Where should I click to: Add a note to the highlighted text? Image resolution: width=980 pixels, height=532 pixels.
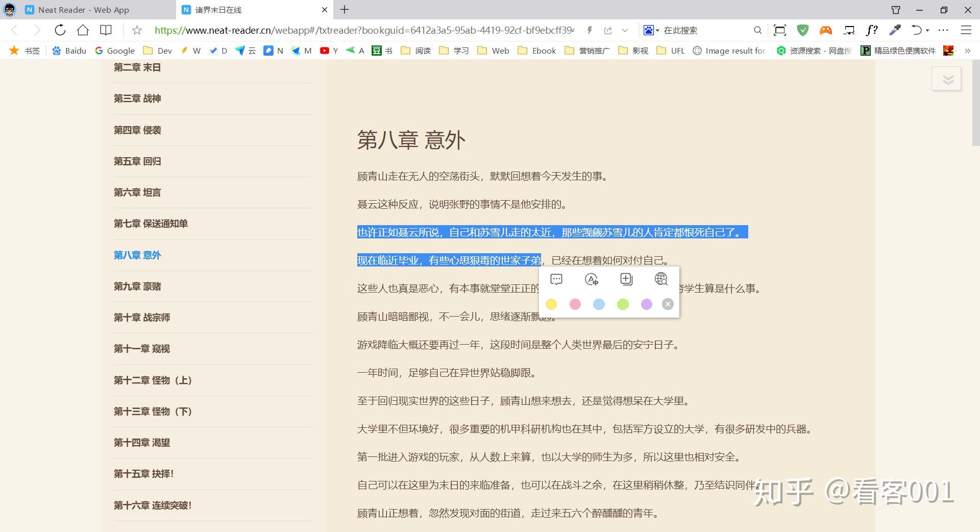(x=556, y=279)
